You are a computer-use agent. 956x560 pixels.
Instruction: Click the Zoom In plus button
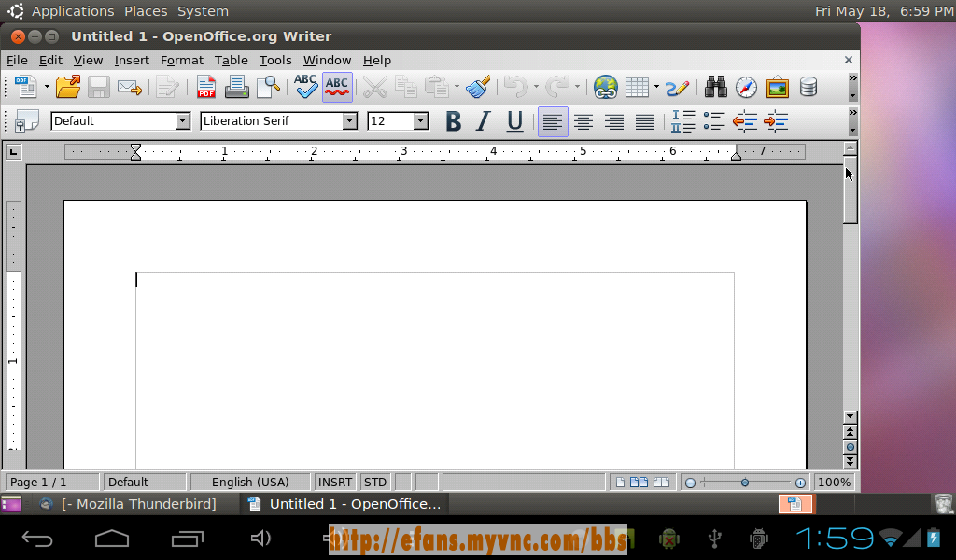tap(800, 483)
